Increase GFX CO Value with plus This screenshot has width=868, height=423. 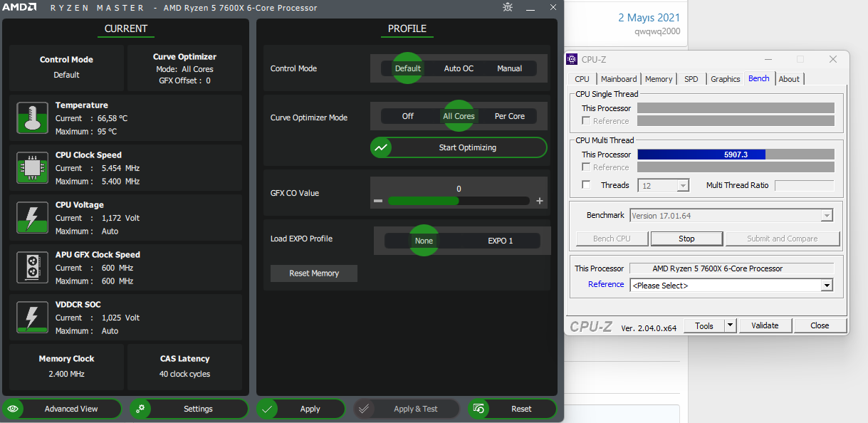(x=540, y=202)
